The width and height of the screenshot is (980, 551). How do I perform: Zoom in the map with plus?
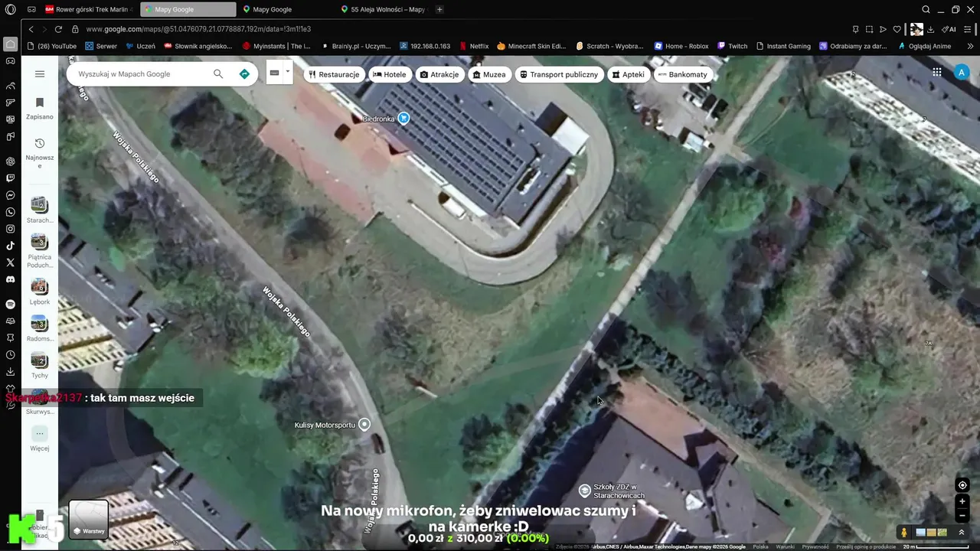(x=962, y=502)
